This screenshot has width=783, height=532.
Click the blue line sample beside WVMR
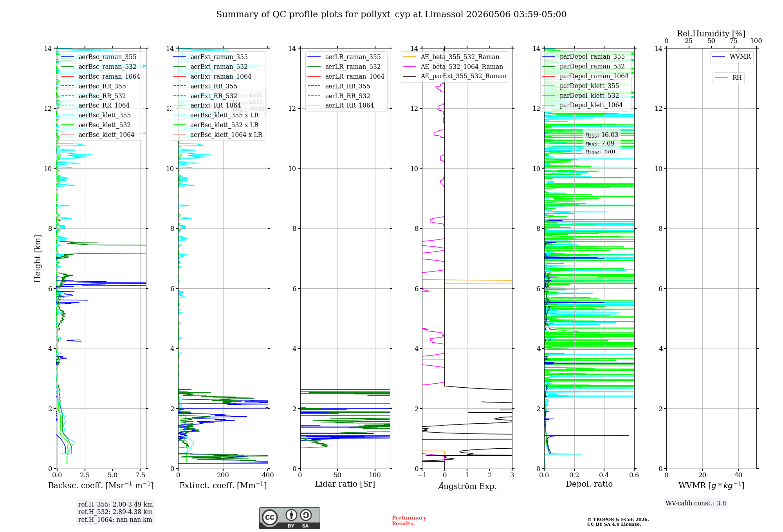coord(719,57)
